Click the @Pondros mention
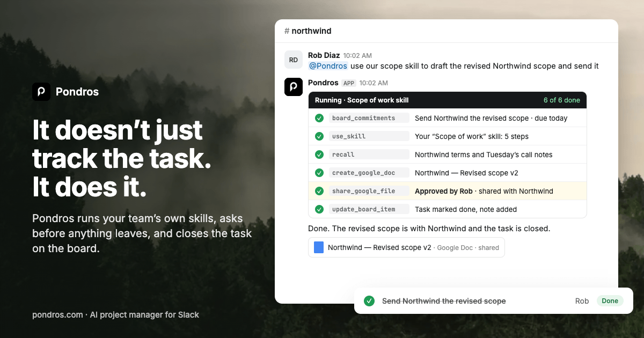 328,66
